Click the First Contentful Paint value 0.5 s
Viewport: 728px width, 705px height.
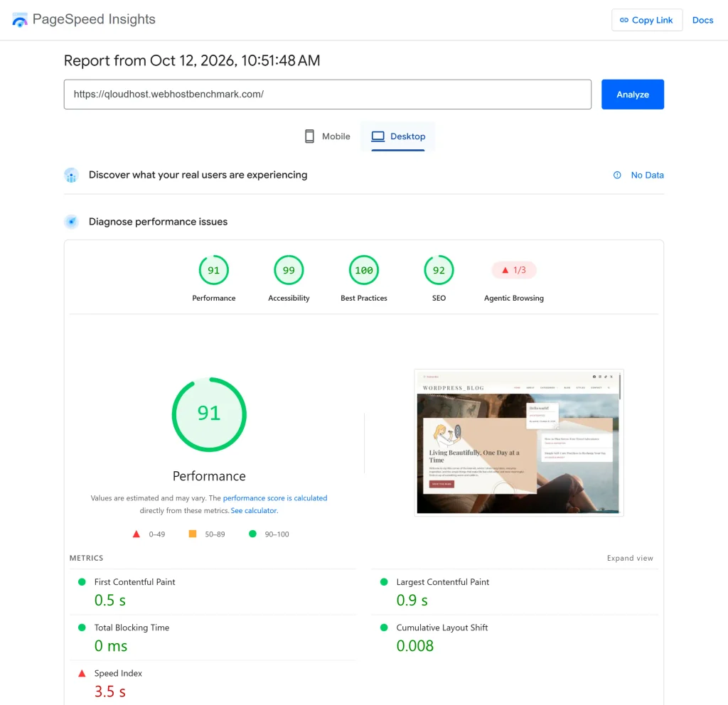pyautogui.click(x=109, y=600)
